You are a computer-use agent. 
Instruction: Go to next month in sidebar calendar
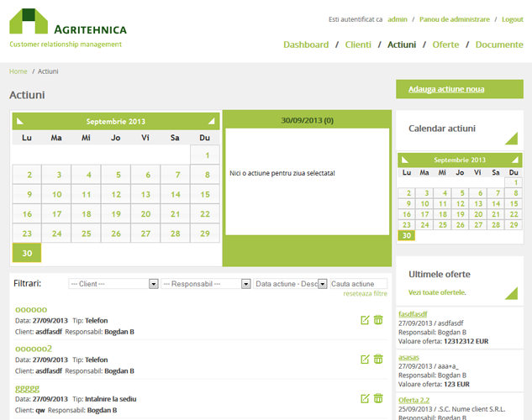click(514, 160)
